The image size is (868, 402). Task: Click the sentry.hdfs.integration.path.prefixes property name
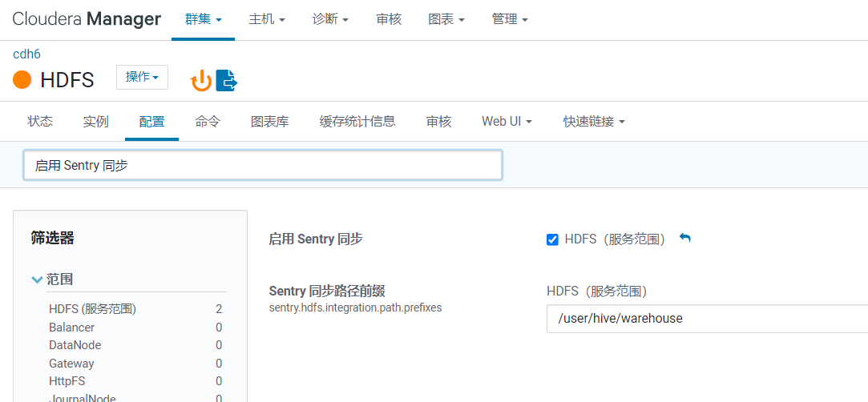pos(355,308)
